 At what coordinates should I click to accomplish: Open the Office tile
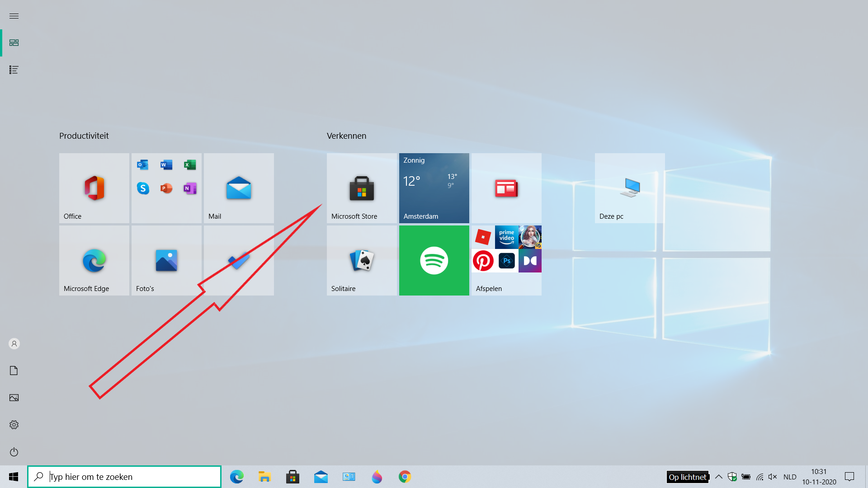94,188
